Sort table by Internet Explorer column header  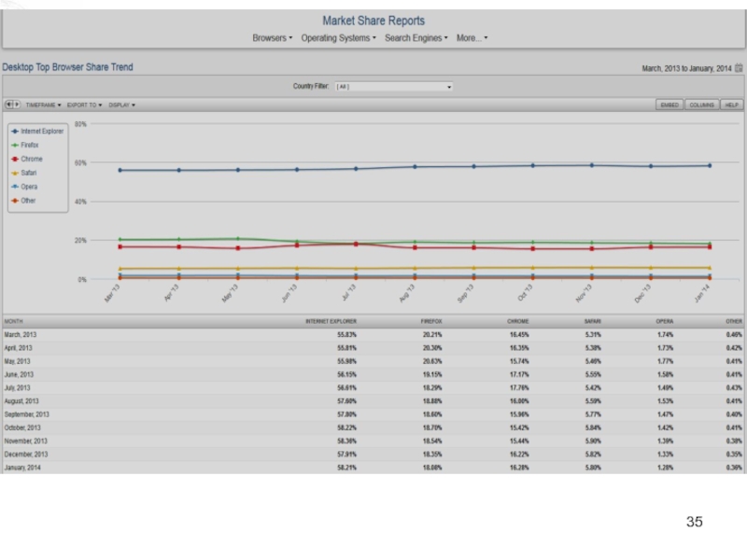point(331,321)
